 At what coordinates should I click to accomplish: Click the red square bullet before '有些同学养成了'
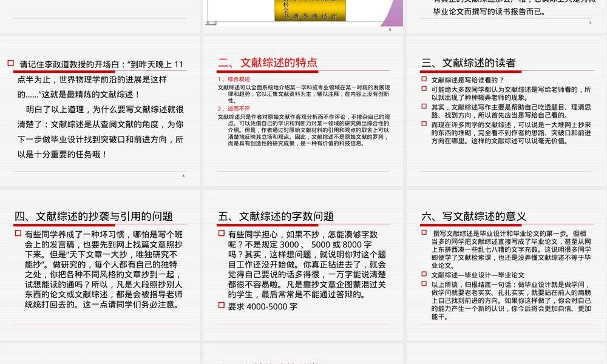[18, 233]
